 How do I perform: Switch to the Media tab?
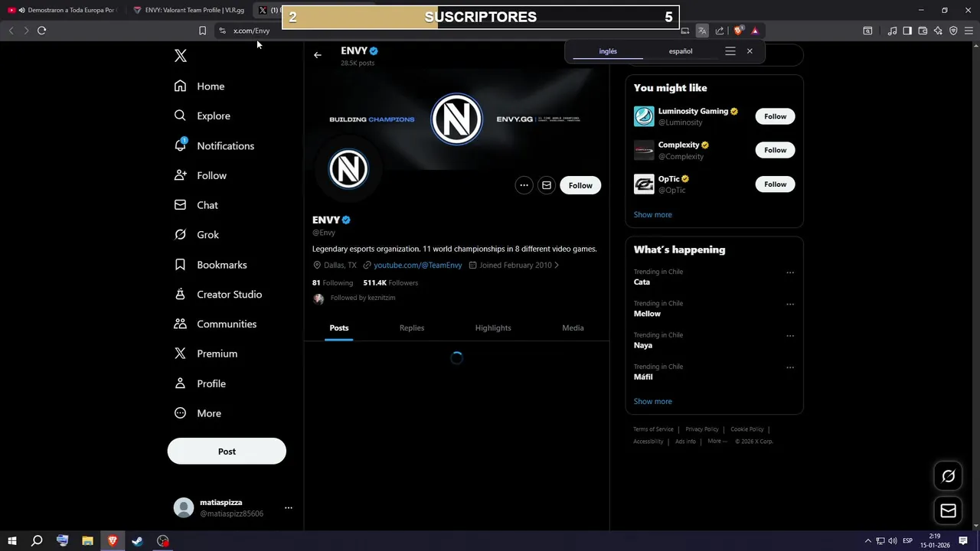573,328
